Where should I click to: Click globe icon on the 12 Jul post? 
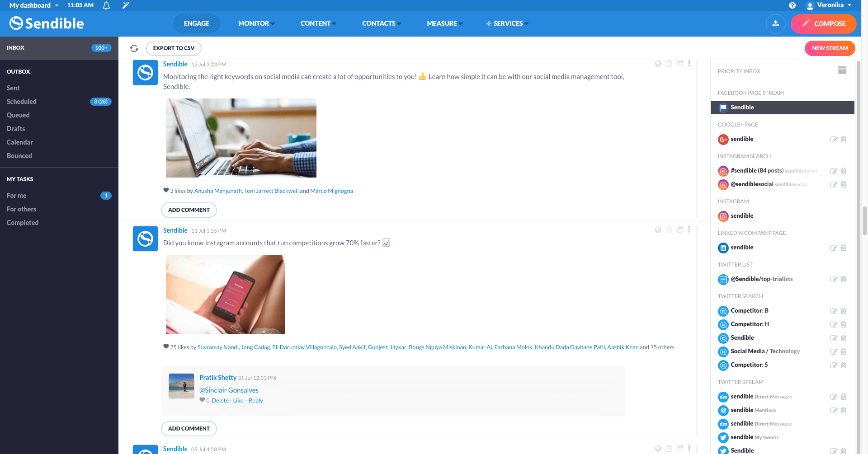click(x=658, y=64)
